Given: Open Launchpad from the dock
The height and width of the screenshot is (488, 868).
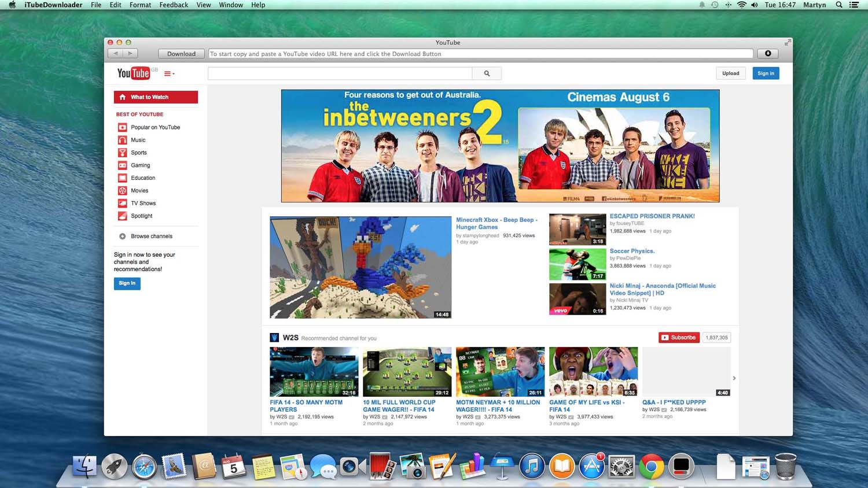Looking at the screenshot, I should point(115,467).
